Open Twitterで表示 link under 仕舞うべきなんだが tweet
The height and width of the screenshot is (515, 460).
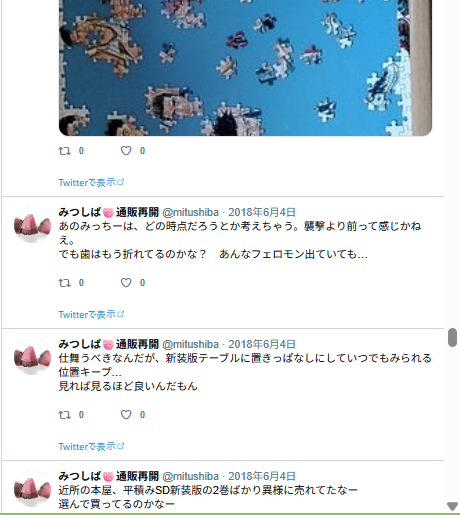click(91, 446)
